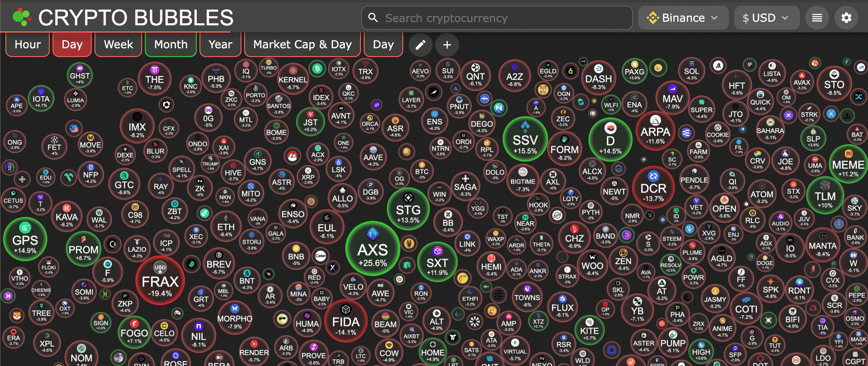Click the DCR -13.7% bubble

653,188
